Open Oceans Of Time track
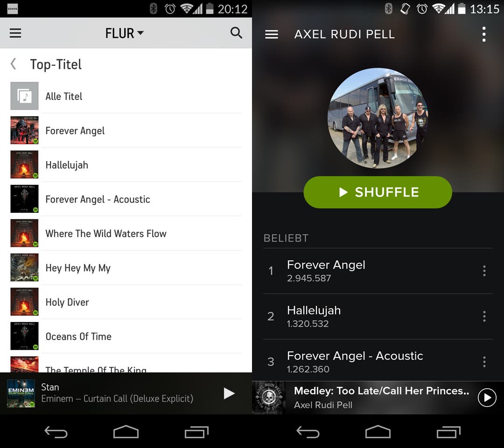The width and height of the screenshot is (504, 448). (126, 336)
